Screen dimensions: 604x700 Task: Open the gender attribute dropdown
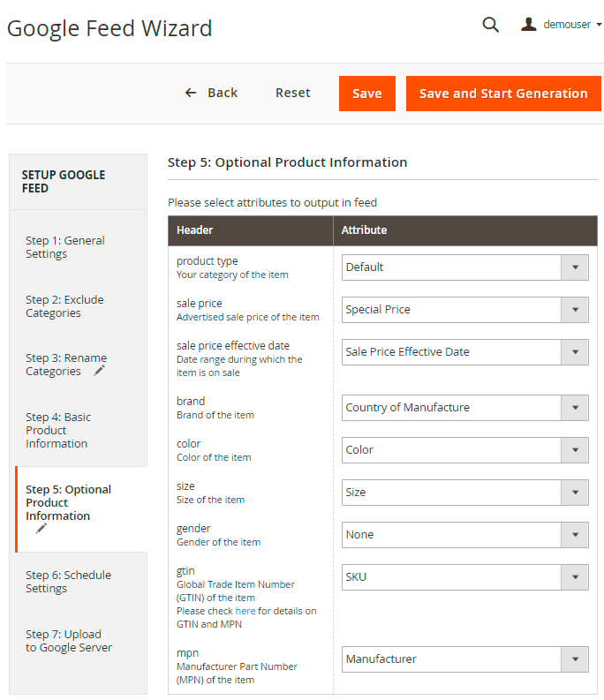[464, 535]
